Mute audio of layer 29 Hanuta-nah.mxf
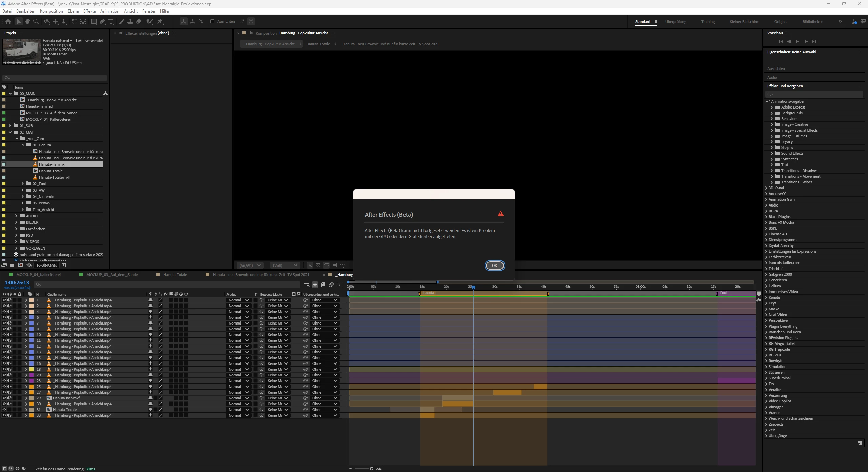The height and width of the screenshot is (472, 868). coord(9,398)
